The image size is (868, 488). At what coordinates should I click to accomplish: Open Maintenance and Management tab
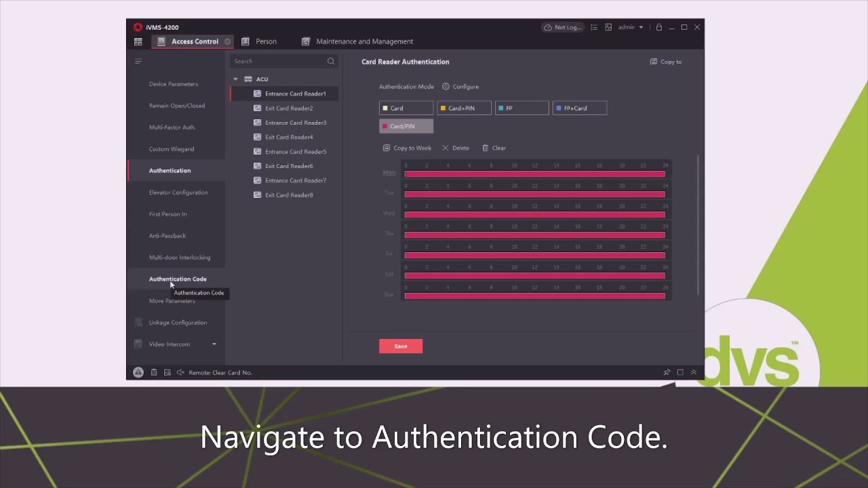click(357, 41)
